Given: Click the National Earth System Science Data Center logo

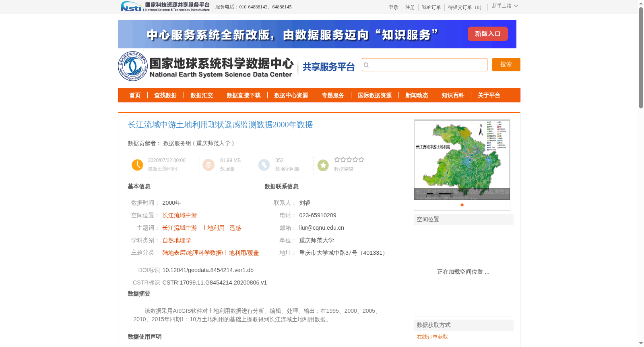Looking at the screenshot, I should [x=206, y=66].
